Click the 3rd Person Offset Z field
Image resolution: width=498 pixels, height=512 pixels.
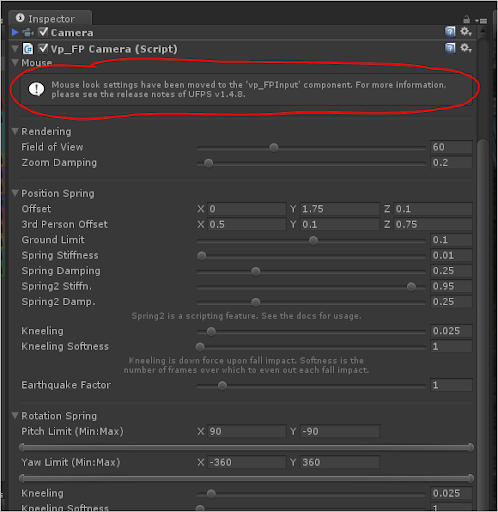point(433,224)
